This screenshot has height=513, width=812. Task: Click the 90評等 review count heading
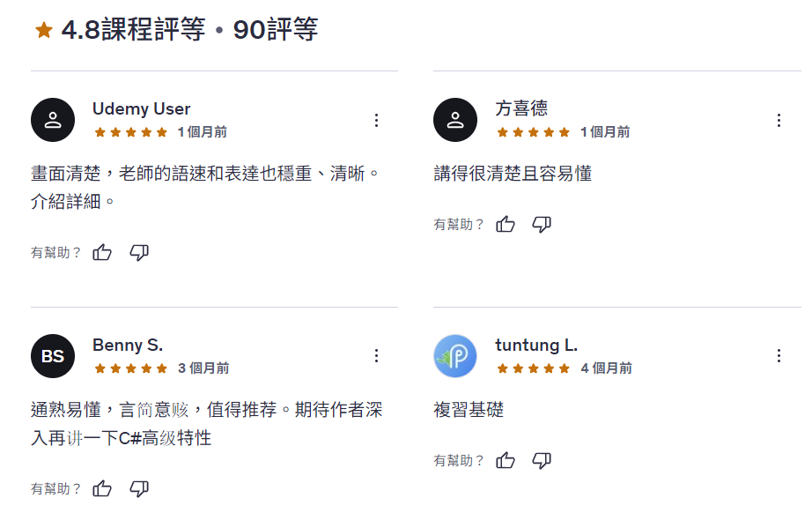click(279, 30)
